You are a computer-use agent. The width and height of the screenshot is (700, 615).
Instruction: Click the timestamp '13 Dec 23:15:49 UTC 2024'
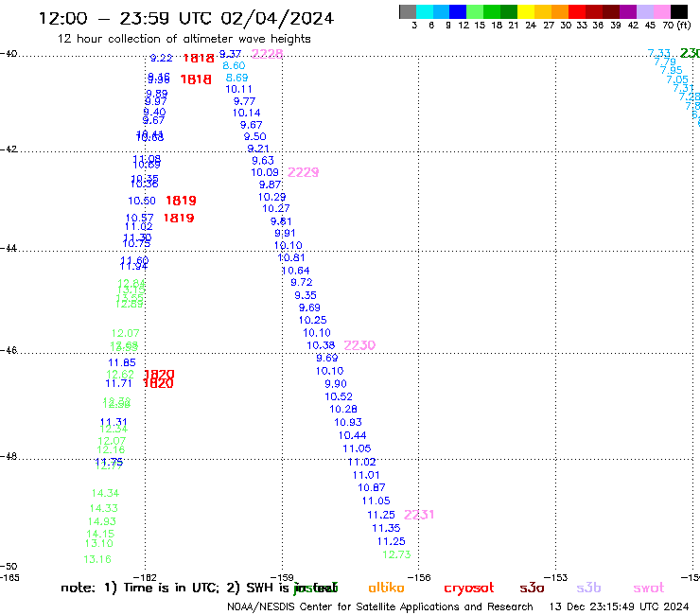[x=620, y=606]
